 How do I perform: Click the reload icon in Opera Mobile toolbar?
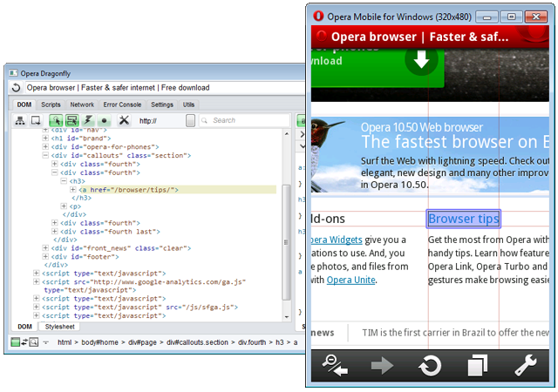(430, 365)
